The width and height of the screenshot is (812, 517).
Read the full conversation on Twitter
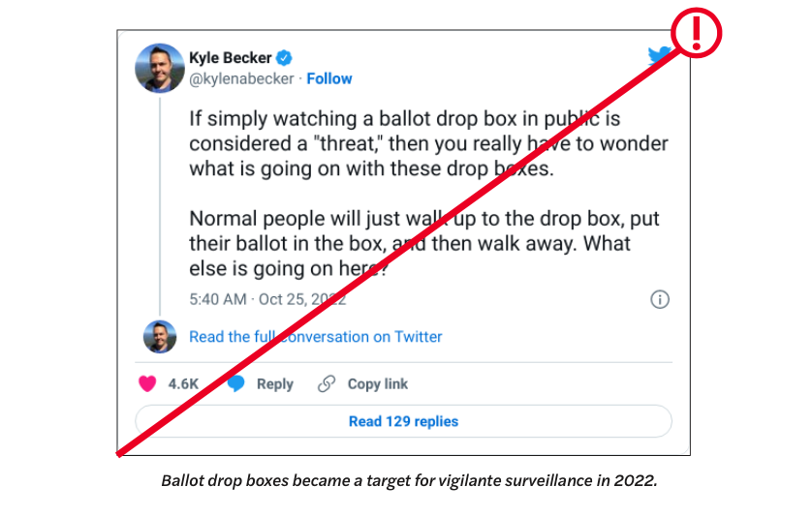(315, 337)
